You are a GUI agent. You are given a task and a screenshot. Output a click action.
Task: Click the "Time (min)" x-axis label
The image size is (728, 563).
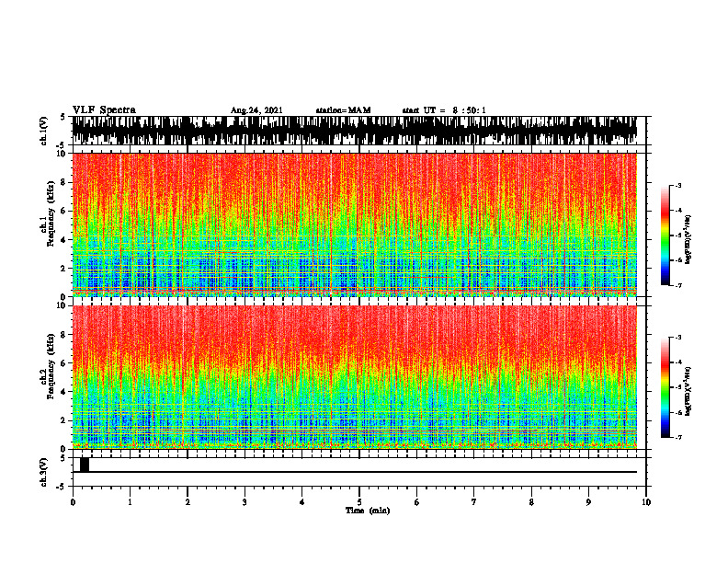(368, 511)
